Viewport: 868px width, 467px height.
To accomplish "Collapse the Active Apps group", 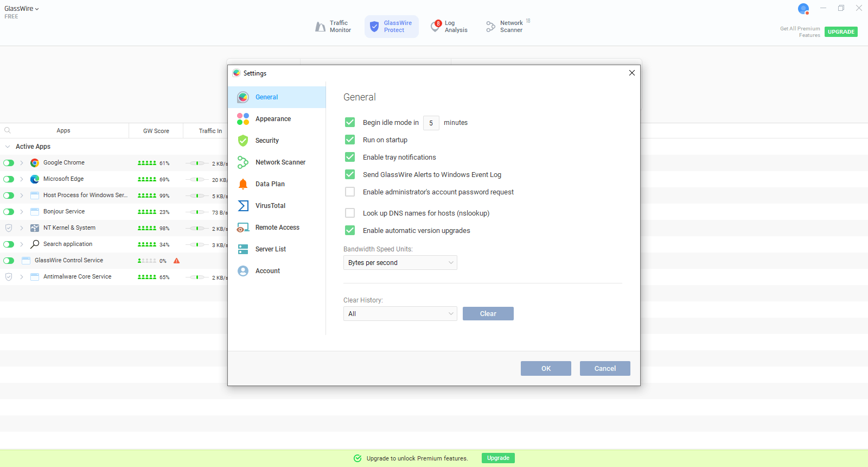I will 8,147.
